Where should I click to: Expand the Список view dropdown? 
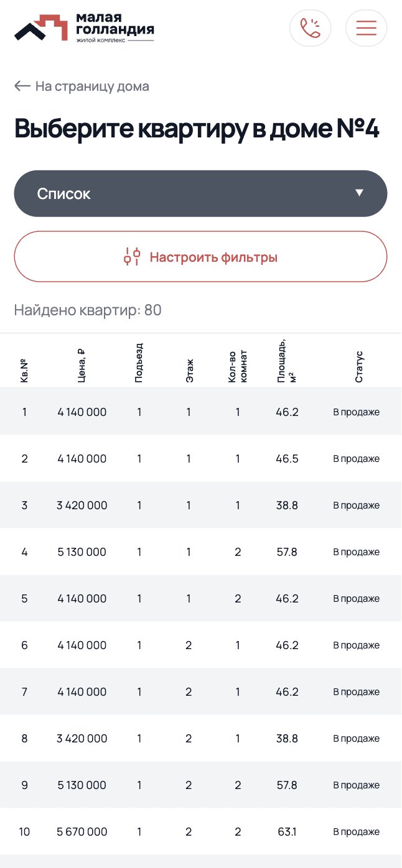click(200, 193)
